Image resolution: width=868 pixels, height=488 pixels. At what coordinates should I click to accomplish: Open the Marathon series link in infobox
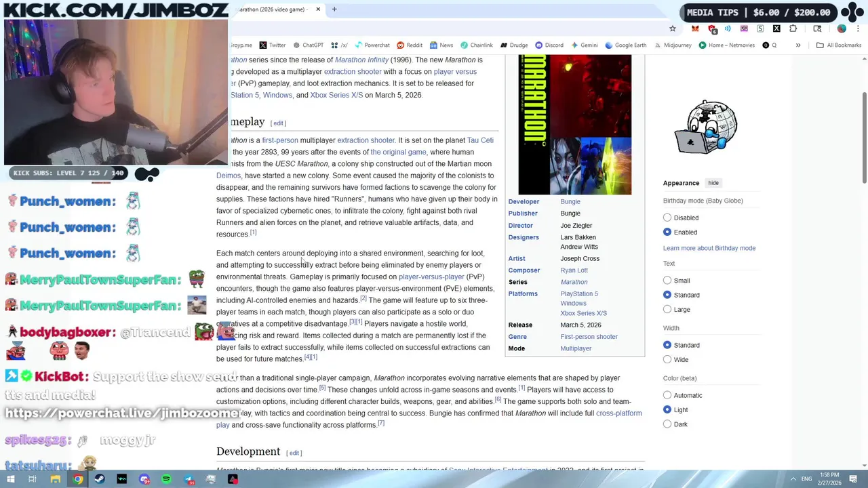(x=574, y=282)
